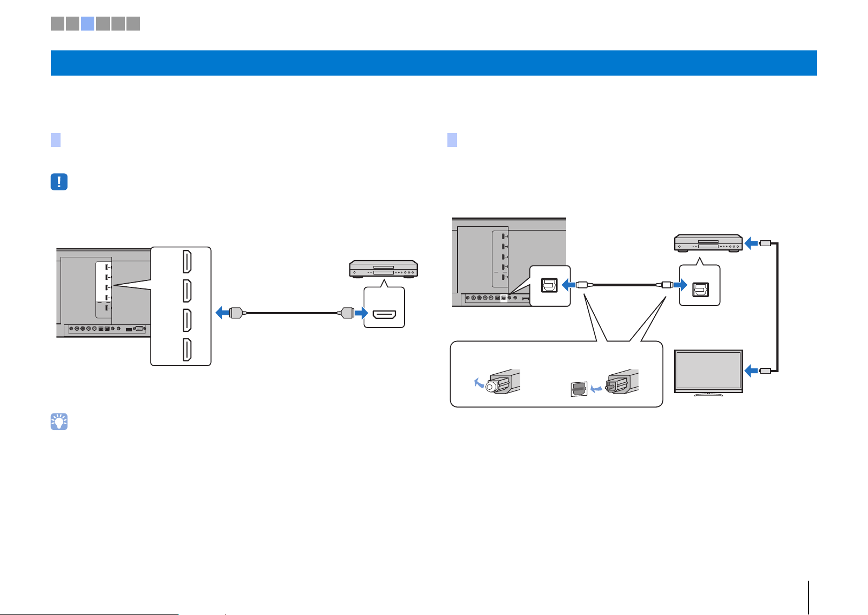868x615 pixels.
Task: Click the topmost HDMI port in the enlarged callout
Action: click(188, 262)
